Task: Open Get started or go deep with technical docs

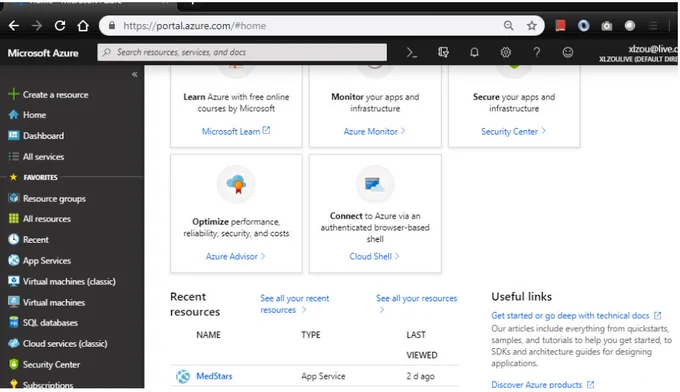Action: [576, 315]
